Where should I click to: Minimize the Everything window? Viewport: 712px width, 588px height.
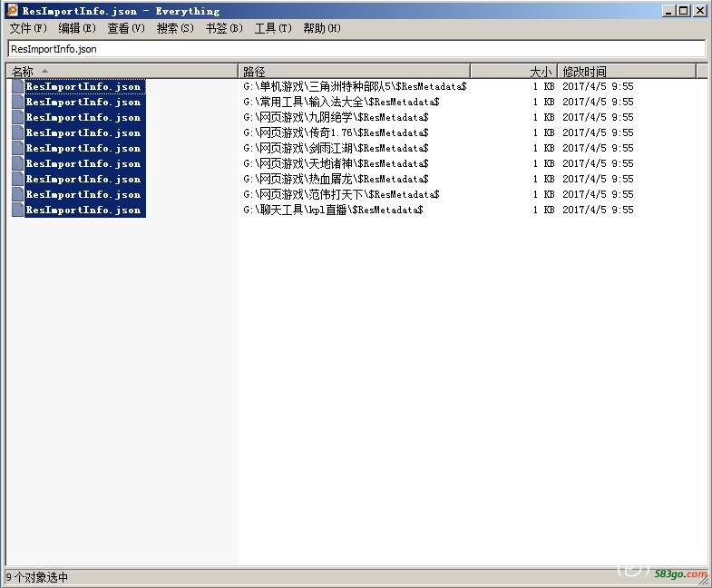coord(668,11)
